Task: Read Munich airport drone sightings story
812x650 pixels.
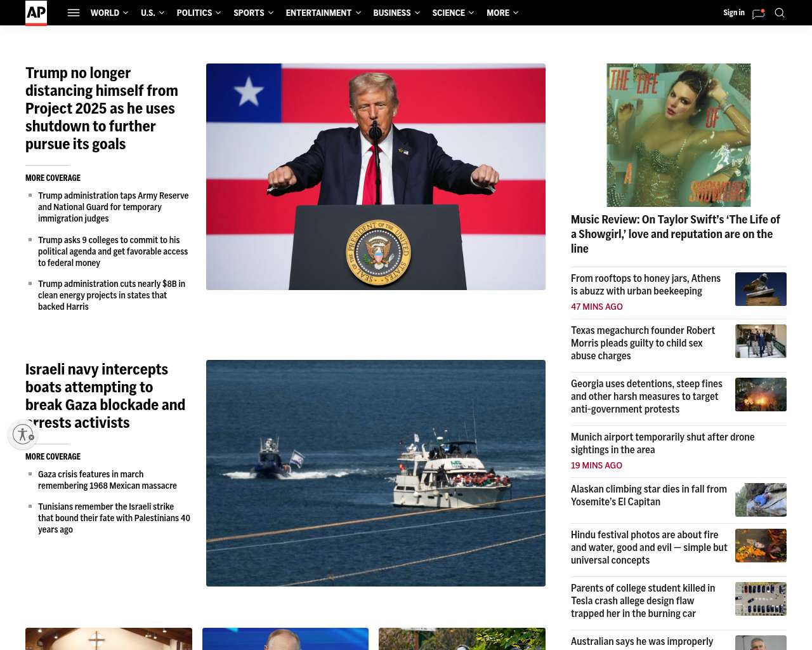Action: (x=663, y=444)
